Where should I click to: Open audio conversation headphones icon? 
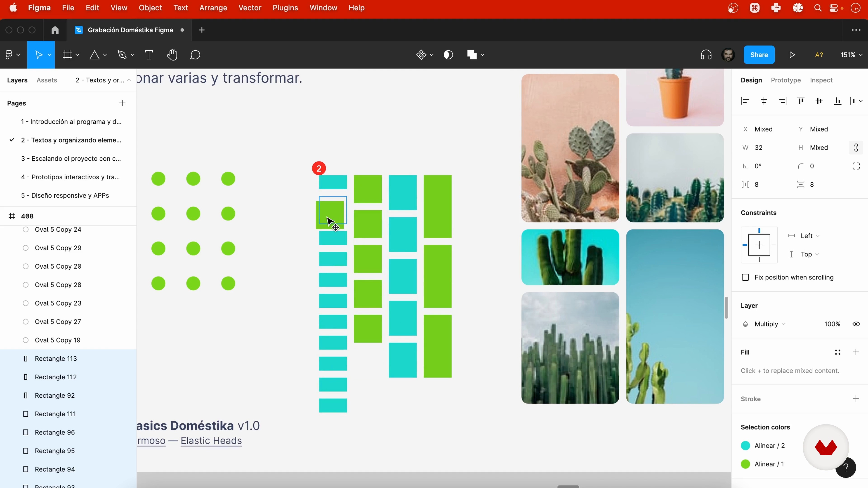pos(706,54)
